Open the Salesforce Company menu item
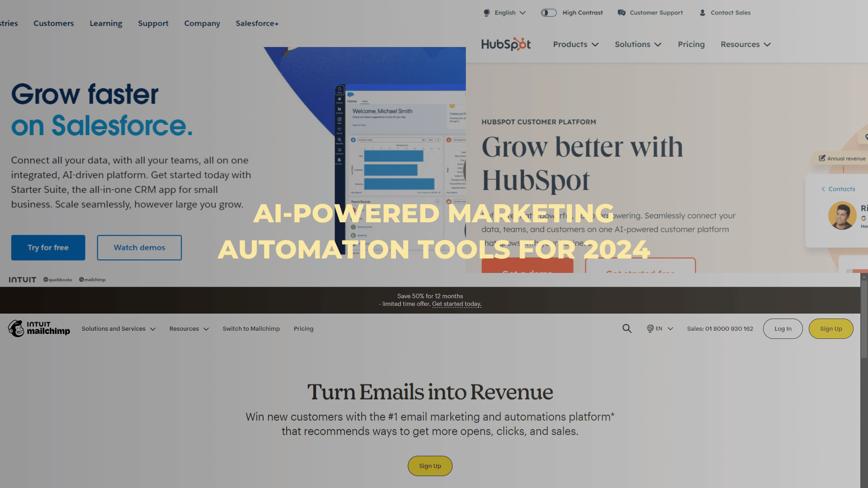 point(202,23)
